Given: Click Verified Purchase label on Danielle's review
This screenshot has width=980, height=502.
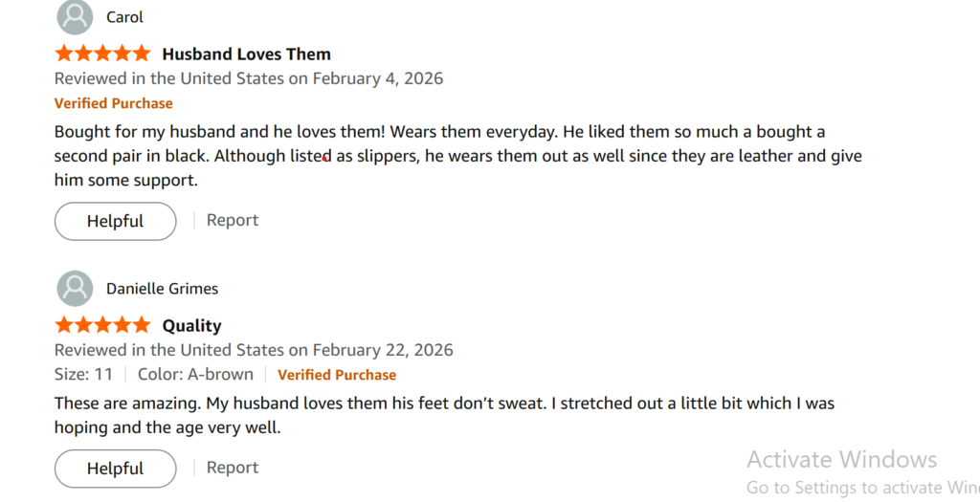Looking at the screenshot, I should [337, 375].
